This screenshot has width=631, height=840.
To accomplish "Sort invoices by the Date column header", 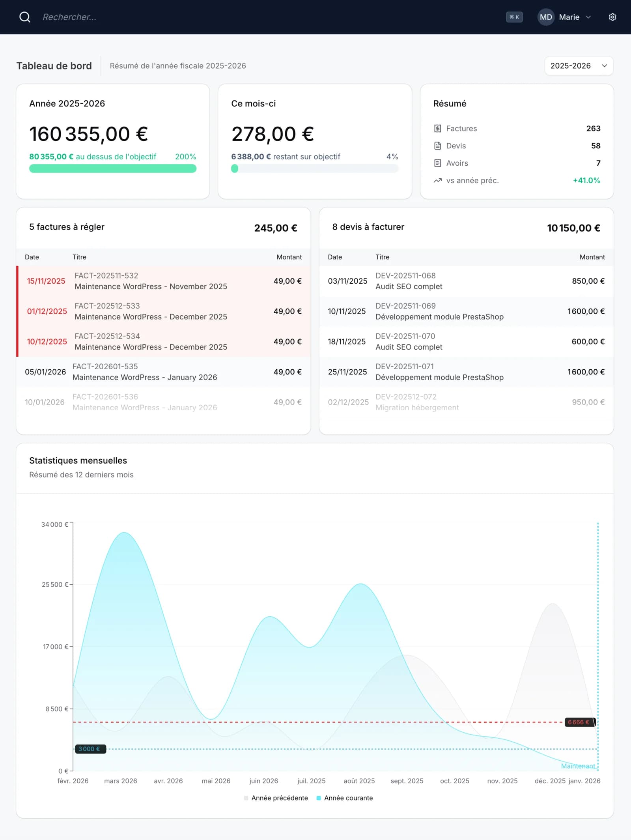I will pyautogui.click(x=32, y=257).
